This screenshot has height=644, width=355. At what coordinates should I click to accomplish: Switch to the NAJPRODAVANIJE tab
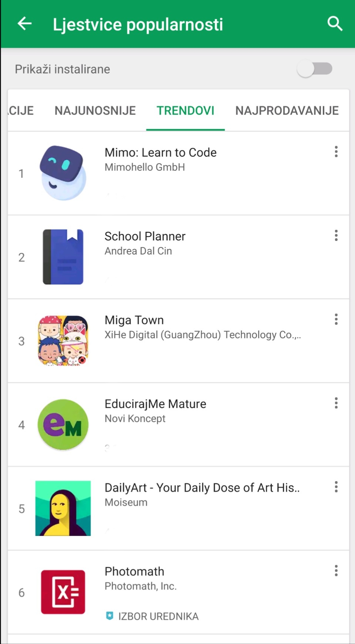pos(287,110)
